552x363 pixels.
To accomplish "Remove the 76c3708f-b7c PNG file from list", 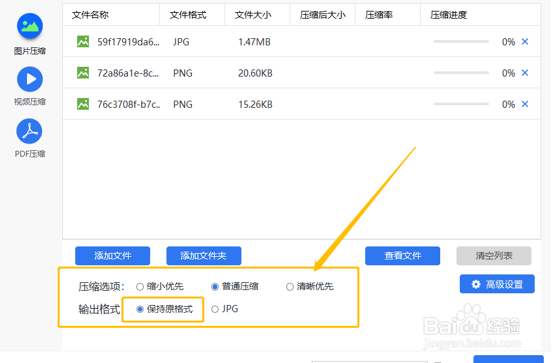I will coord(525,104).
